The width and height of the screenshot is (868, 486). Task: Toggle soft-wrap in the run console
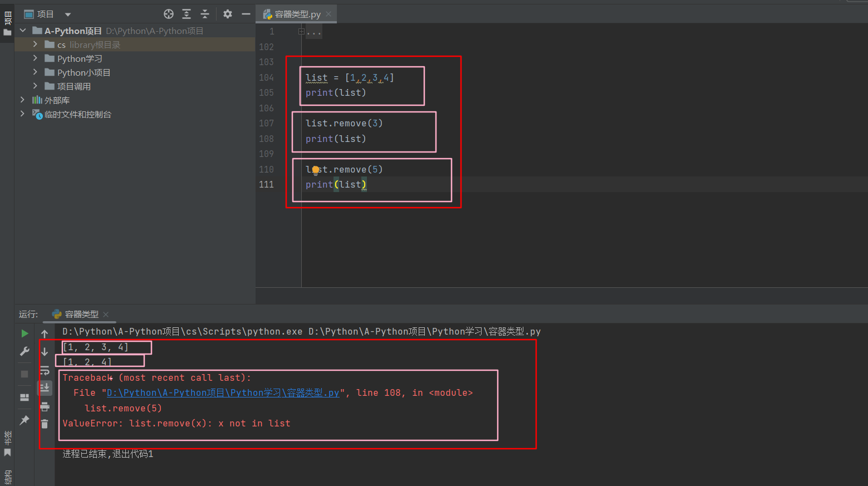point(45,370)
